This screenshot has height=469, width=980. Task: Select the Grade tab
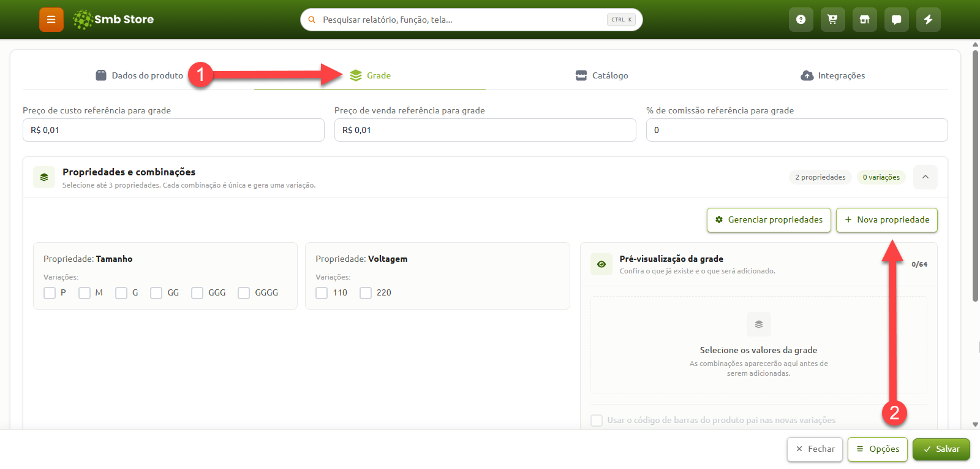(x=370, y=75)
